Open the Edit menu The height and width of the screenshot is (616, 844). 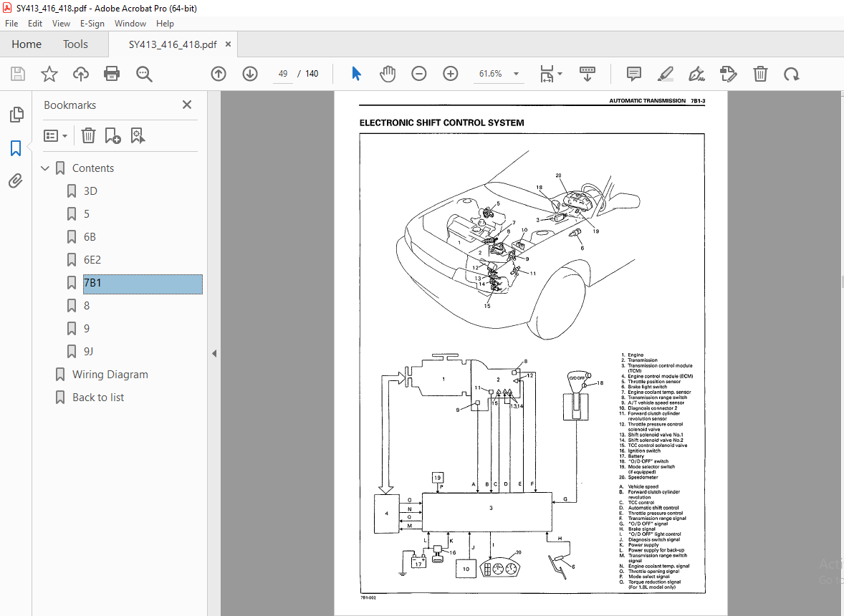(x=35, y=24)
